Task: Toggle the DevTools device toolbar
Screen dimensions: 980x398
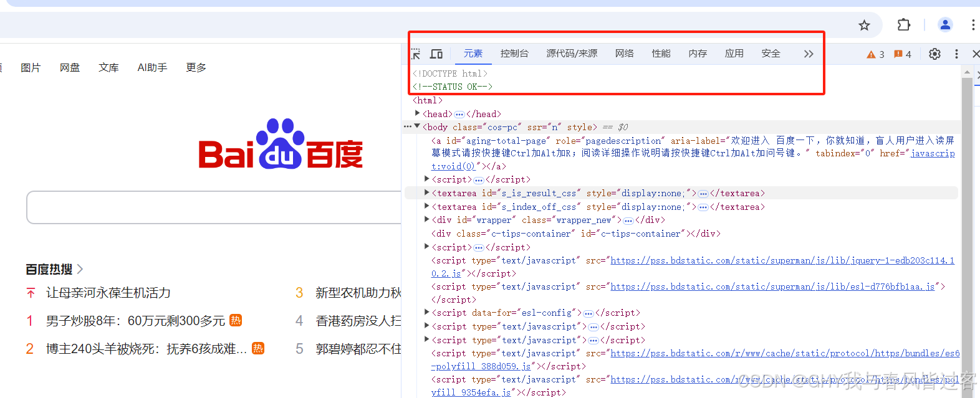Action: [x=436, y=54]
